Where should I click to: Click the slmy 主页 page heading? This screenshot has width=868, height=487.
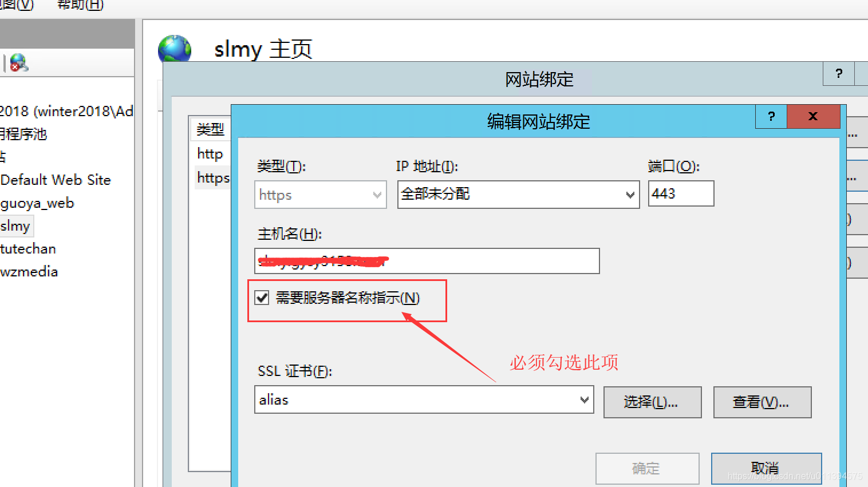pyautogui.click(x=263, y=49)
